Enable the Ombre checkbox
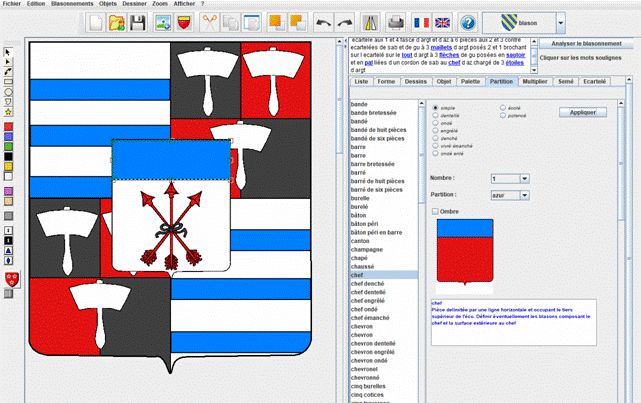 [x=435, y=211]
